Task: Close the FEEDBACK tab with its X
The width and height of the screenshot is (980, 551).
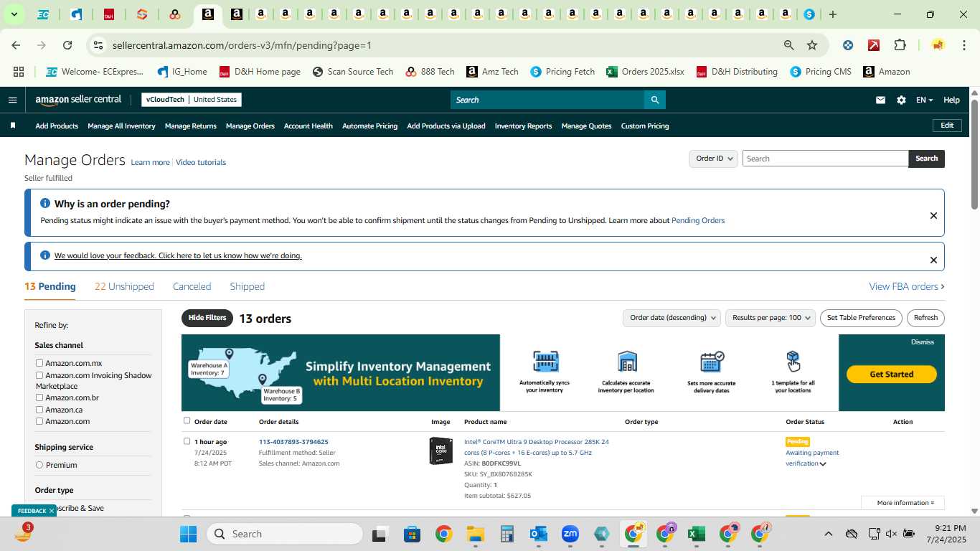Action: pyautogui.click(x=52, y=511)
